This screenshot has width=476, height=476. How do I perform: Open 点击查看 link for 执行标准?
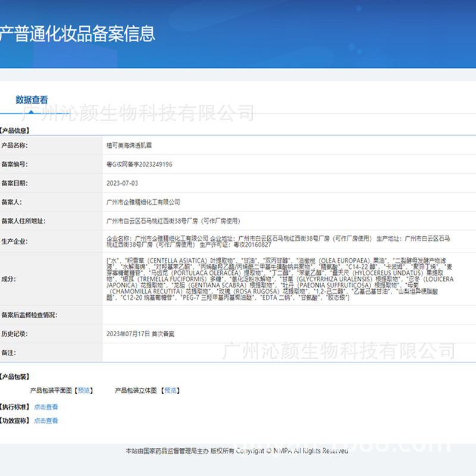tap(46, 407)
